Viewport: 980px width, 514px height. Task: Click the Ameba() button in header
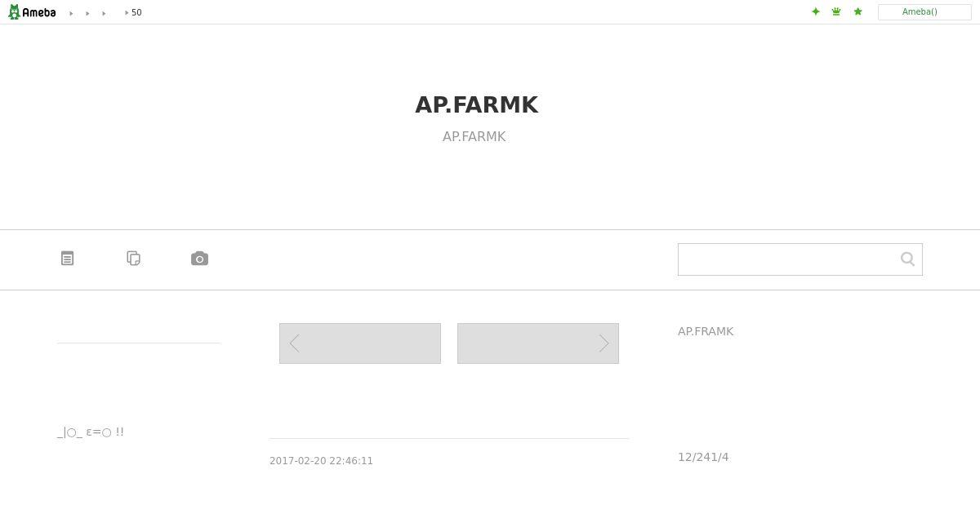point(924,12)
